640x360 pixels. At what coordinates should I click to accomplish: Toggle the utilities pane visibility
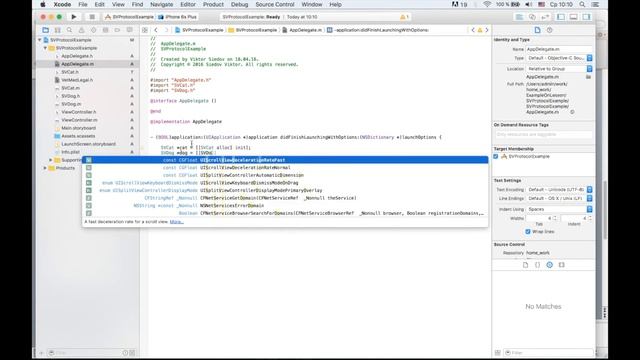tap(587, 17)
